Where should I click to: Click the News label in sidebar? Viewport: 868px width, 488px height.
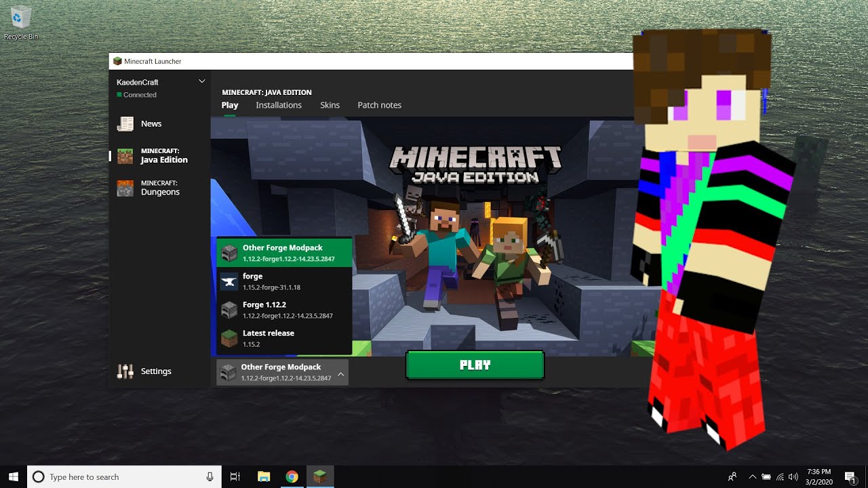(151, 123)
